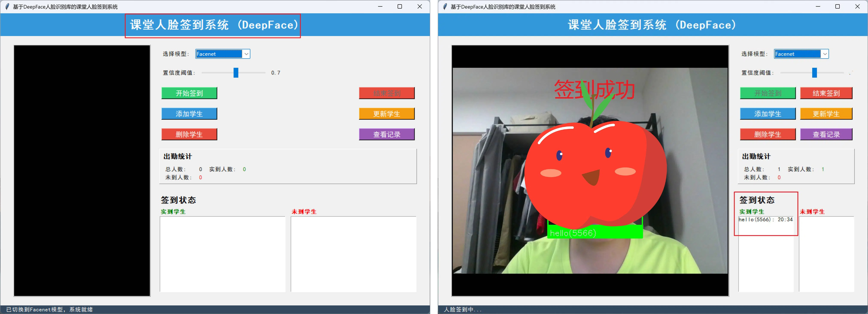This screenshot has height=314, width=868.
Task: Click View Records button in left window
Action: point(386,134)
